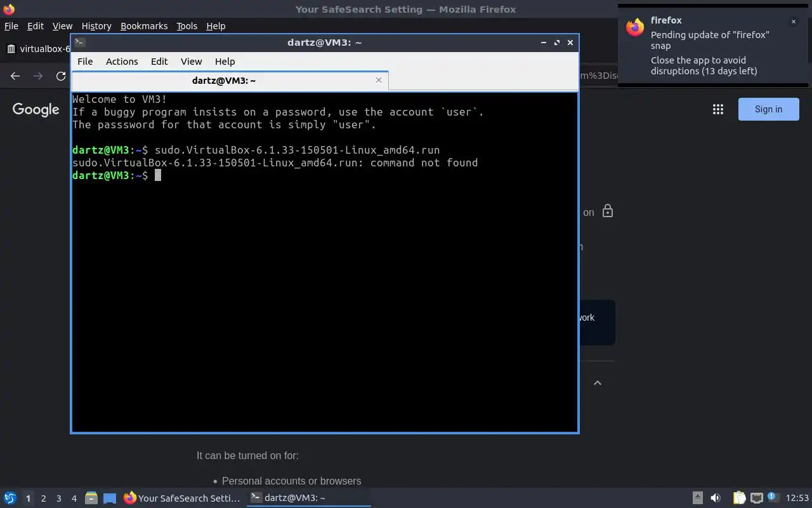Open Firefox Help menu
Image resolution: width=812 pixels, height=508 pixels.
point(216,26)
